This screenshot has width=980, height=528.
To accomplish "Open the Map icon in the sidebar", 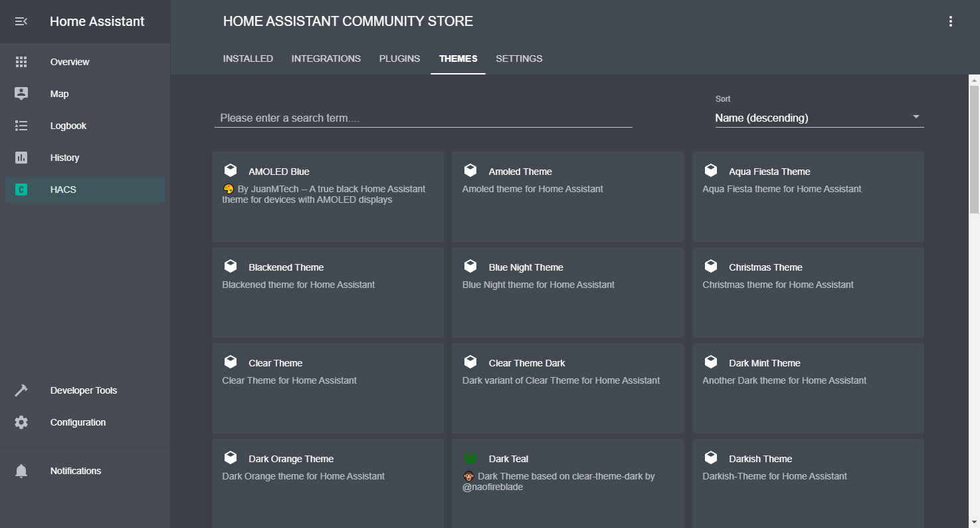I will (x=21, y=94).
